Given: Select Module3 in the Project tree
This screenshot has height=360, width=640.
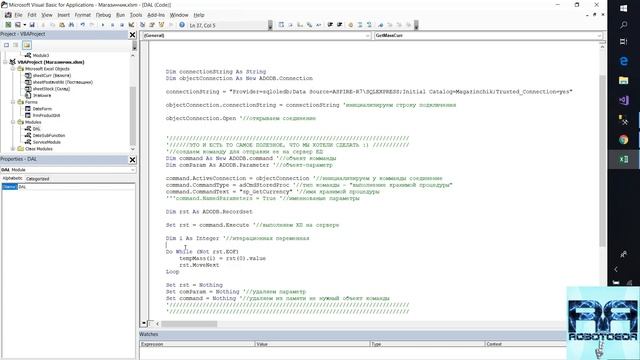Looking at the screenshot, I should 40,55.
